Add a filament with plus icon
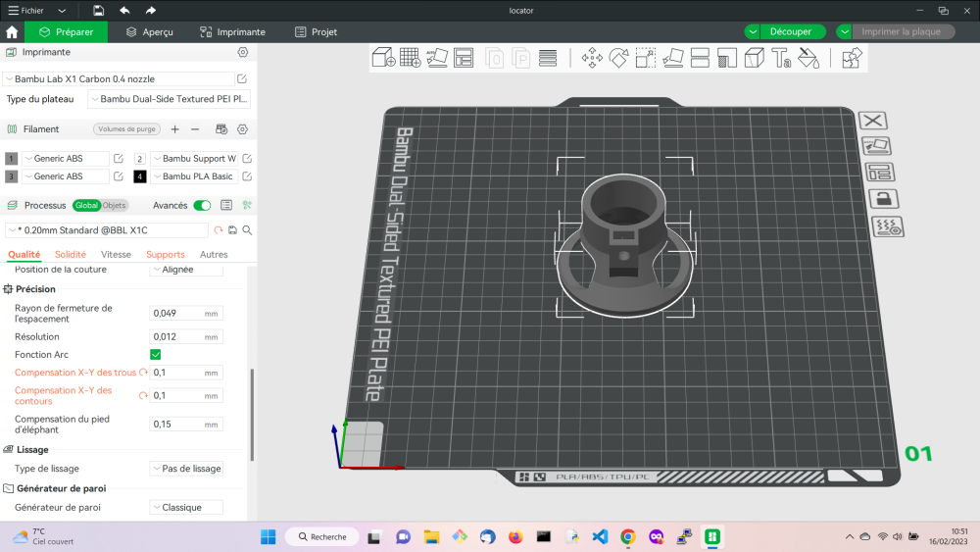Viewport: 980px width, 552px height. 174,129
